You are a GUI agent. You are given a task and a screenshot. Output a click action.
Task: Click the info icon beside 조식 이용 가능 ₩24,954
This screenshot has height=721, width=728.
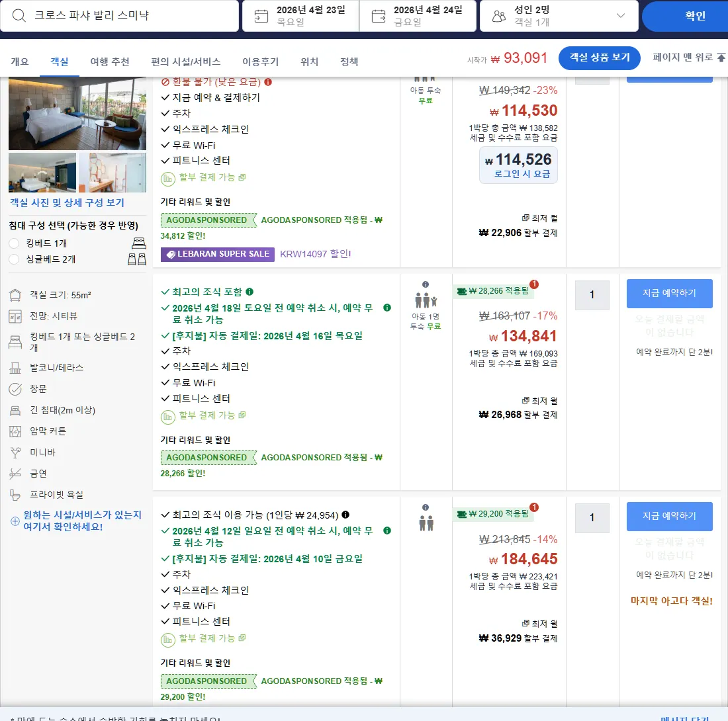[x=345, y=515]
